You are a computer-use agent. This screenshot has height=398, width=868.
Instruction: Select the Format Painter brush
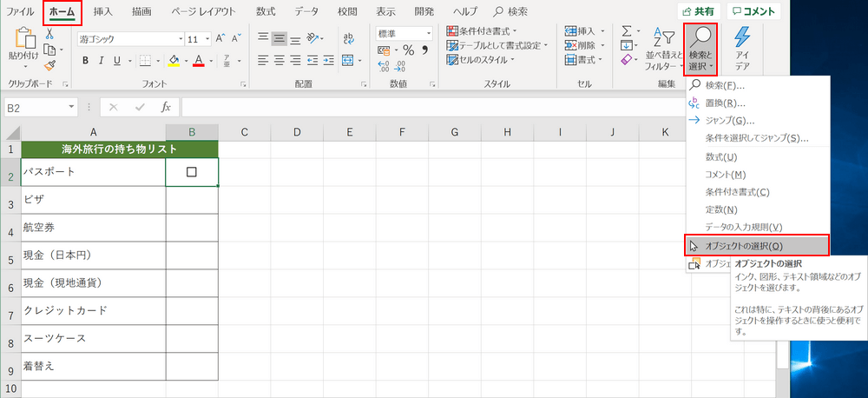[49, 67]
